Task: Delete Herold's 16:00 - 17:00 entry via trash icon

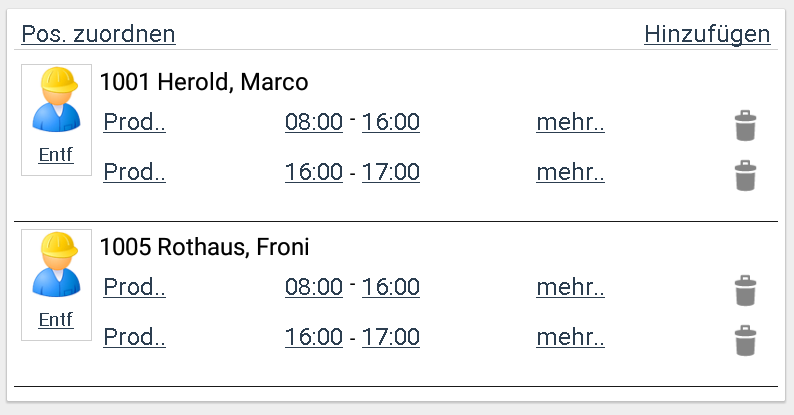Action: pyautogui.click(x=745, y=175)
